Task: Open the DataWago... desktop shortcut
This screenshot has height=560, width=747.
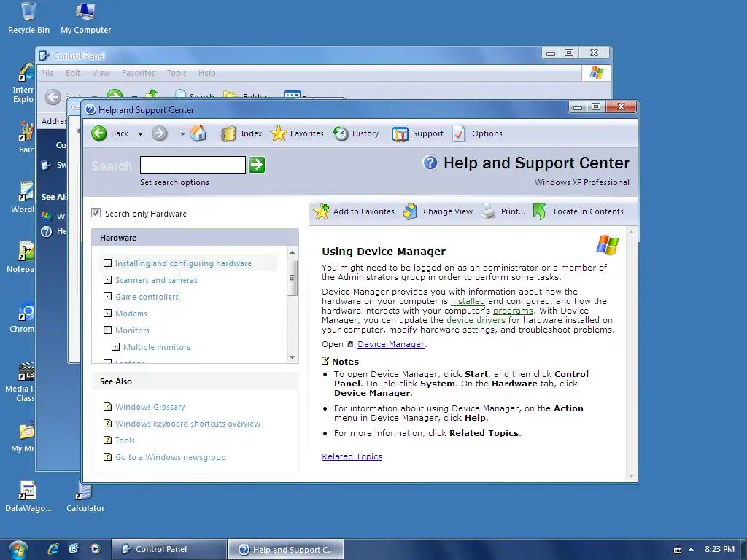Action: (x=28, y=497)
